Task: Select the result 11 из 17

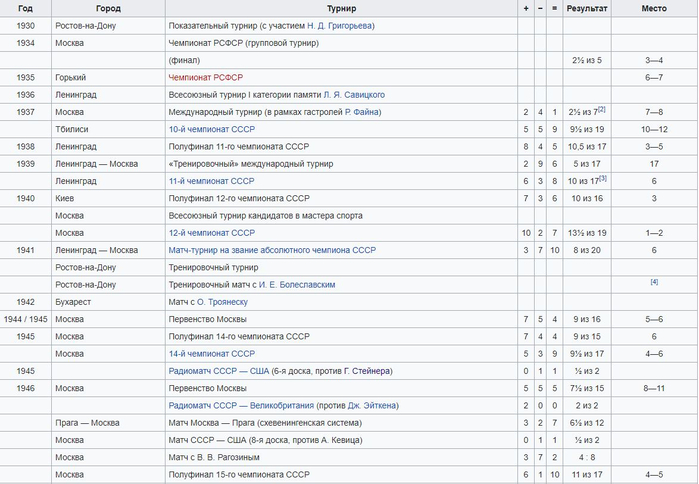Action: coord(587,475)
